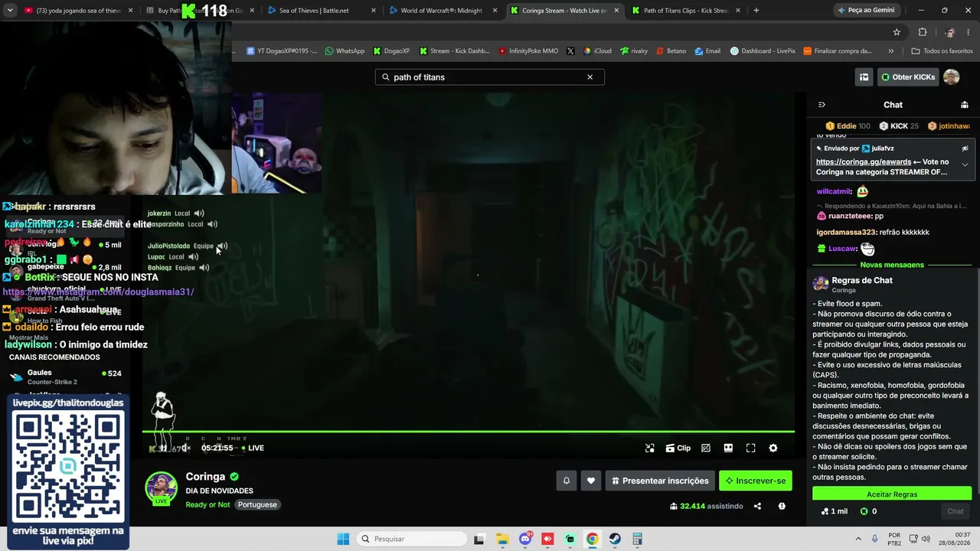Open the chat gift leaderboard icon

click(x=965, y=105)
